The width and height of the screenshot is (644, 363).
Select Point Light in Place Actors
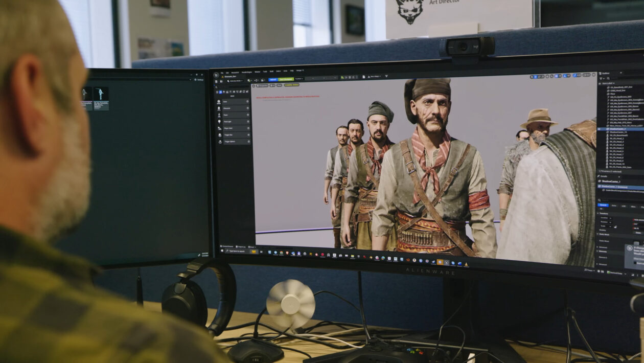pyautogui.click(x=236, y=122)
